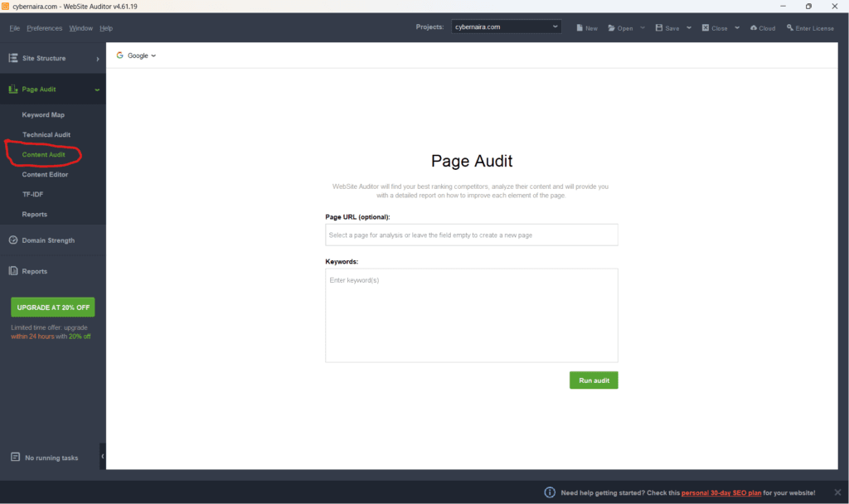The width and height of the screenshot is (849, 504).
Task: Open the Help menu
Action: pyautogui.click(x=106, y=28)
